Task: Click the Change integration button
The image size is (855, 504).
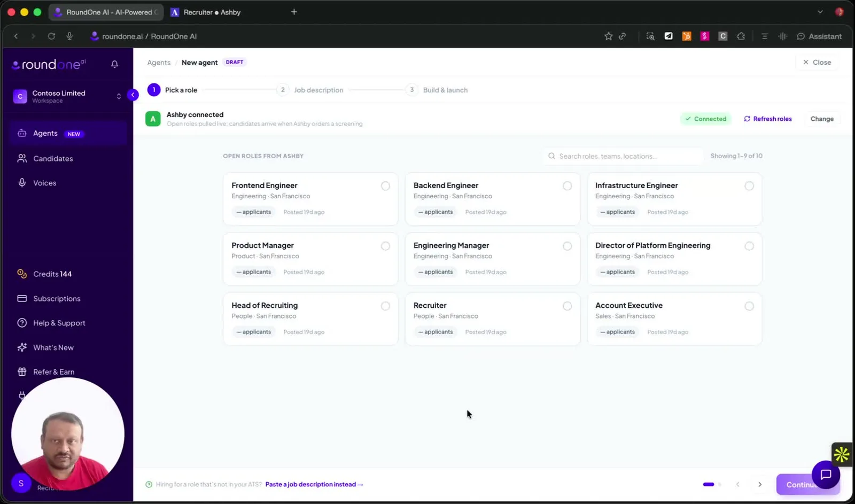Action: (x=822, y=119)
